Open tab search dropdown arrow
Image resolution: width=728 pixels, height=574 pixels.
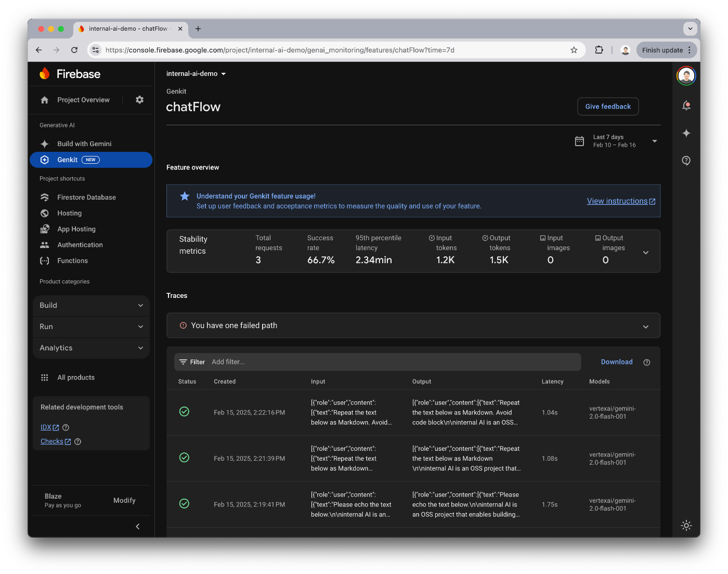pos(690,29)
